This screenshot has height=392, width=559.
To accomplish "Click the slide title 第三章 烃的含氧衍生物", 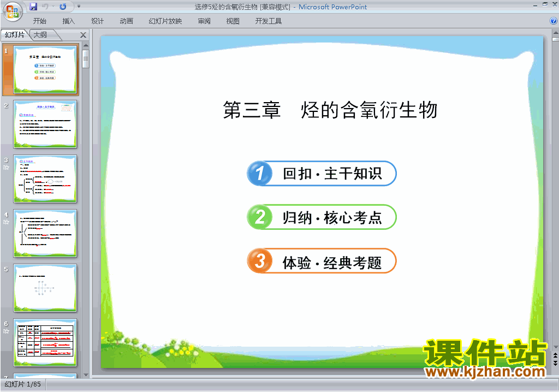I will pyautogui.click(x=330, y=110).
